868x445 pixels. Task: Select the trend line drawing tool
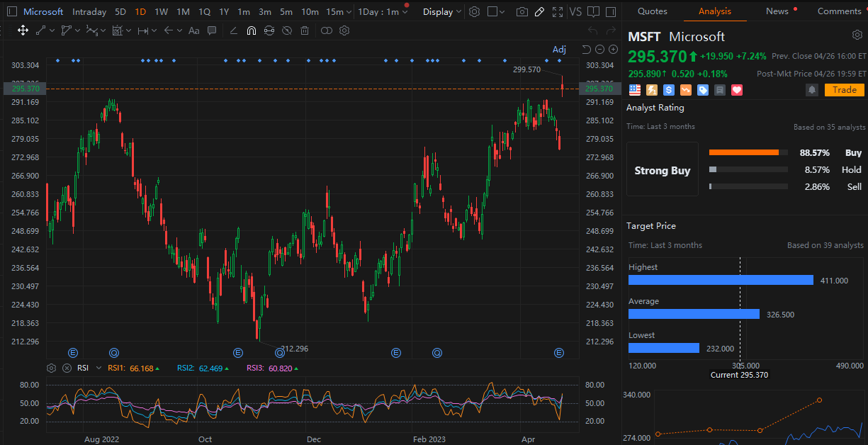coord(40,30)
